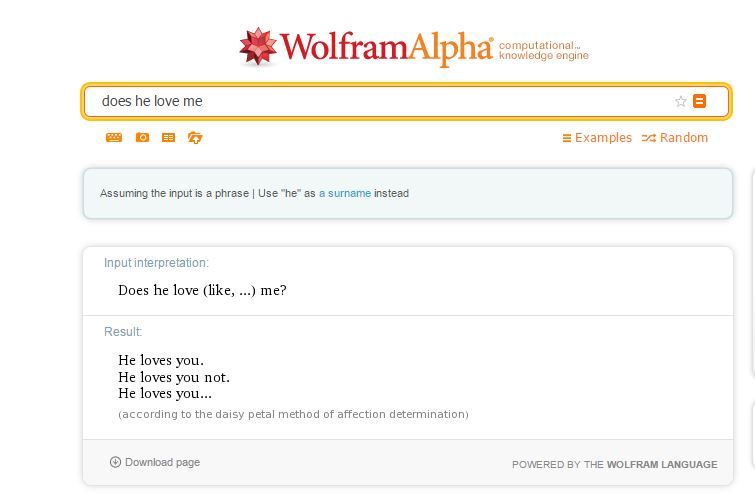The height and width of the screenshot is (494, 755).
Task: Go to the Random link text
Action: [684, 138]
